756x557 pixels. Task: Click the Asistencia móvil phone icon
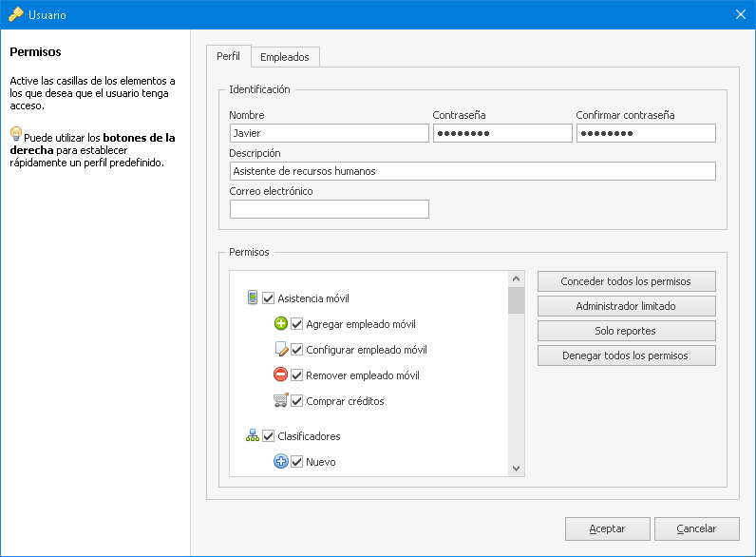pyautogui.click(x=253, y=298)
